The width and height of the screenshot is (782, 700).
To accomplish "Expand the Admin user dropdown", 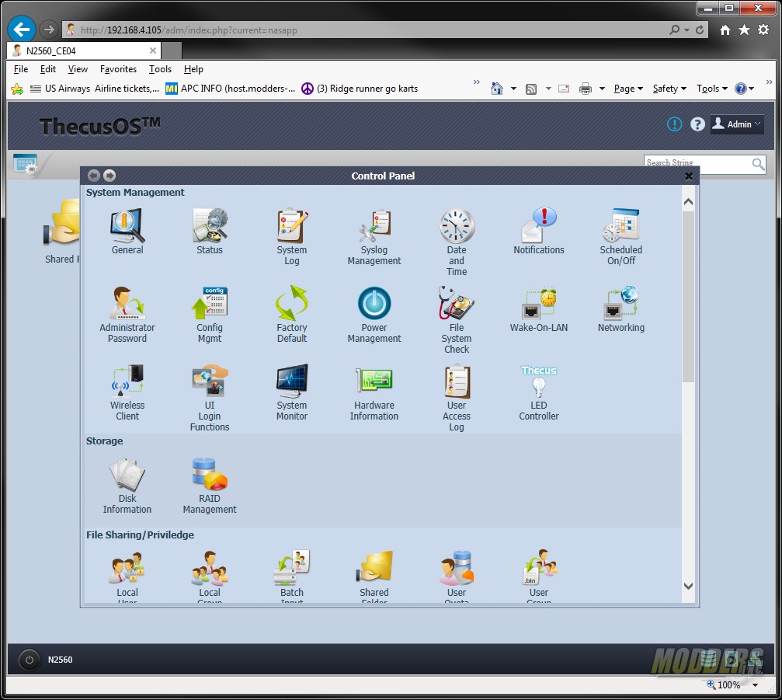I will 737,124.
